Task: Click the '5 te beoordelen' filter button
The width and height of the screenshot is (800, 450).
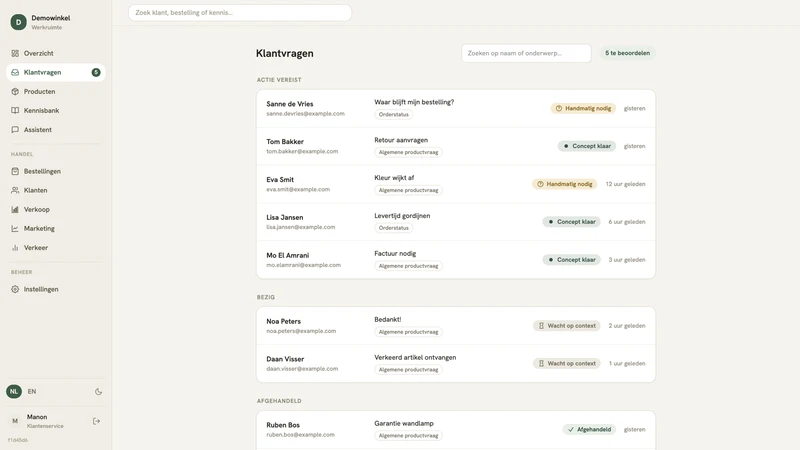Action: point(628,53)
